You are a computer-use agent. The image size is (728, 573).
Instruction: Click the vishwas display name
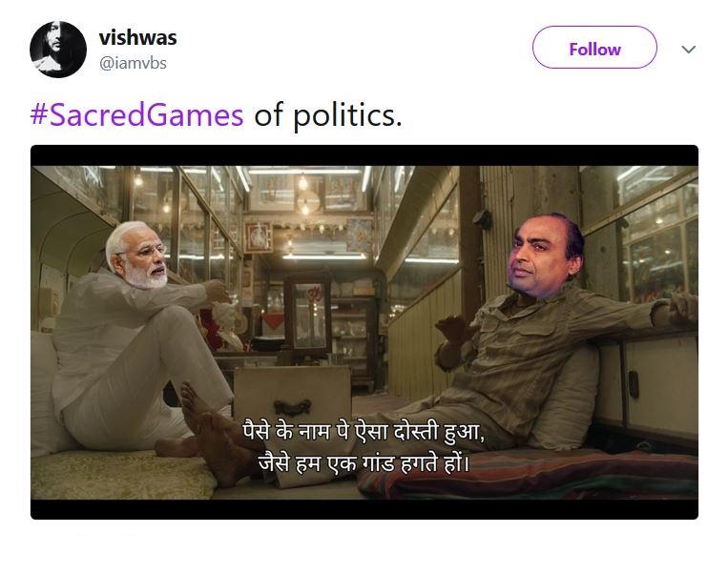[138, 37]
